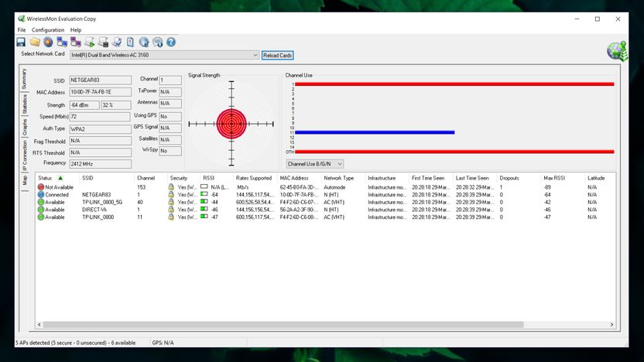644x362 pixels.
Task: Click the Strength field showing -64 dBm
Action: [84, 105]
